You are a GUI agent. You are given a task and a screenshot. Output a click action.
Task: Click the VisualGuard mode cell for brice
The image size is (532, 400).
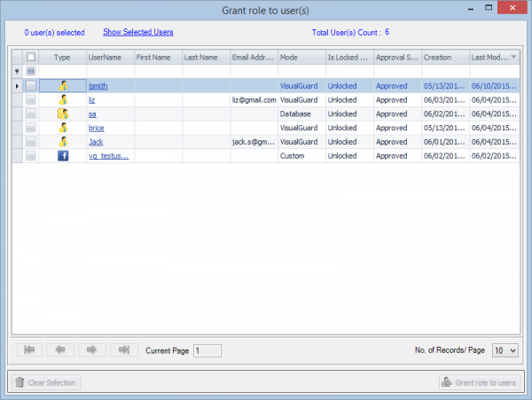[x=302, y=128]
